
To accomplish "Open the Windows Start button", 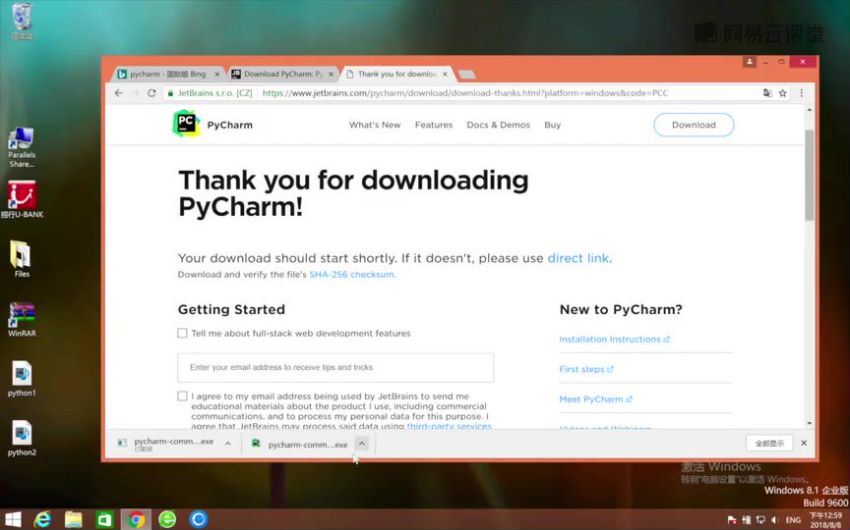I will click(12, 519).
